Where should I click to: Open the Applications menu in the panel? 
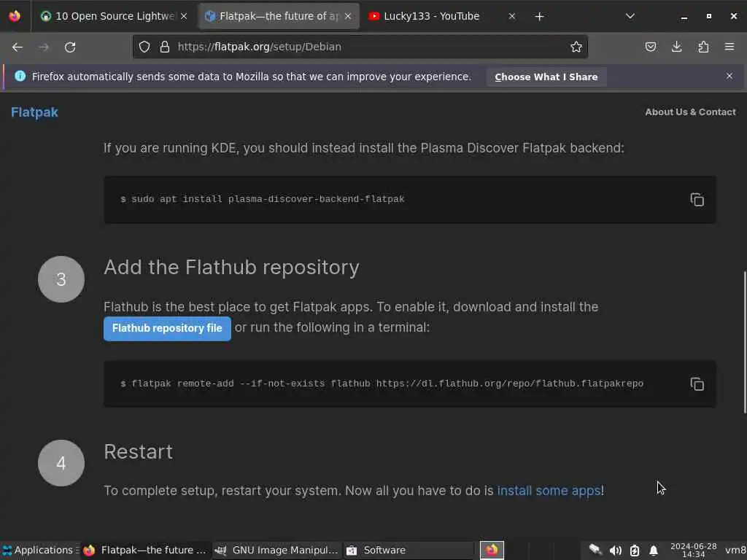(x=39, y=550)
